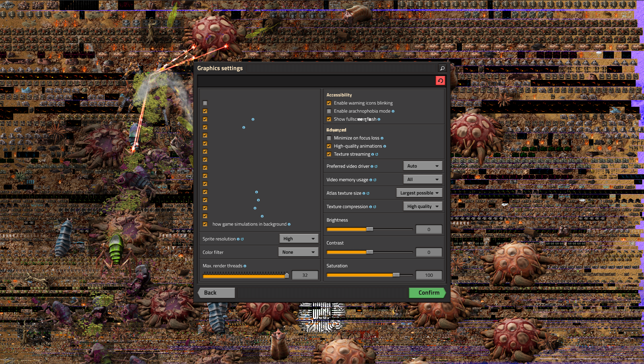The width and height of the screenshot is (644, 364).
Task: Click the Contrast slider handle
Action: coord(369,252)
